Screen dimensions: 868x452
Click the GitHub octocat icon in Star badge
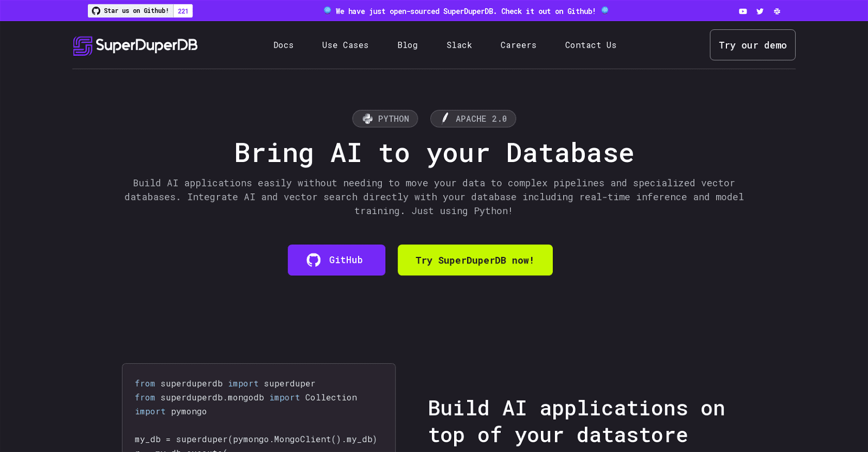(96, 11)
